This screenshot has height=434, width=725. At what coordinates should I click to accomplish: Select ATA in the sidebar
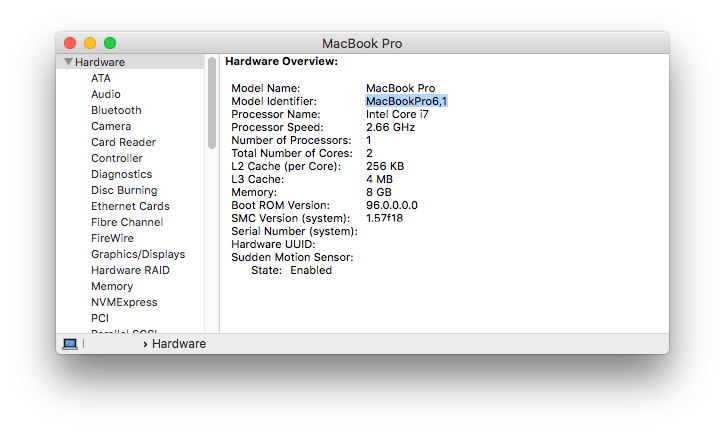[x=101, y=78]
